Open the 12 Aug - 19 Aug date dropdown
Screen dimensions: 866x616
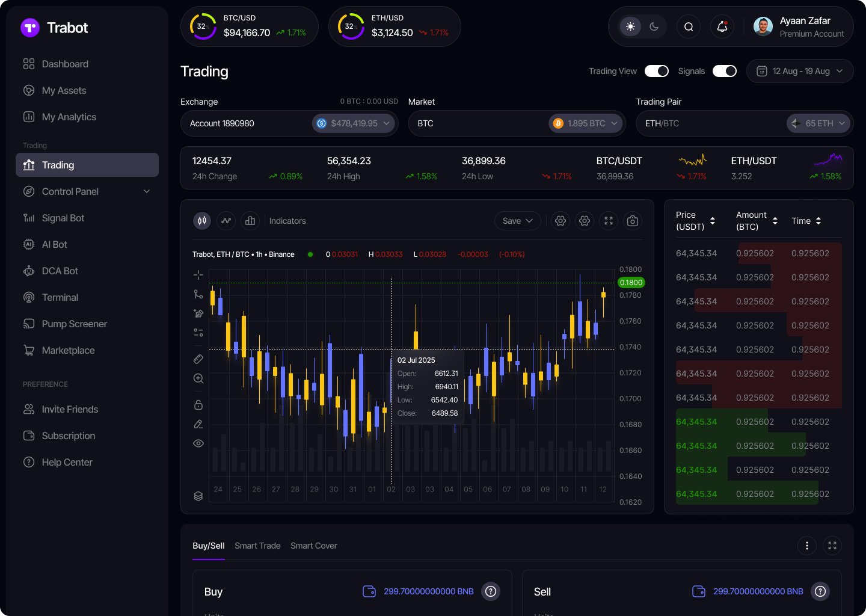tap(799, 71)
